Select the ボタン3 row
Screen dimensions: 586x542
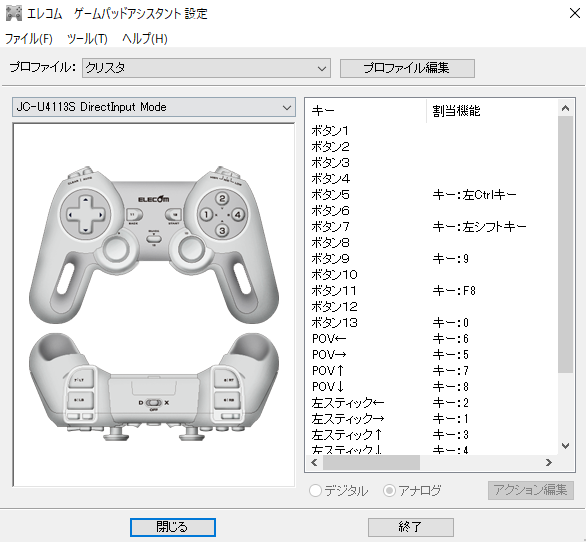432,163
